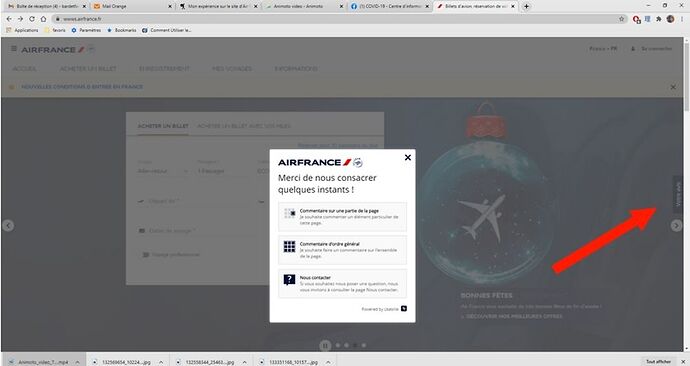Reload the Air France page

click(x=32, y=19)
